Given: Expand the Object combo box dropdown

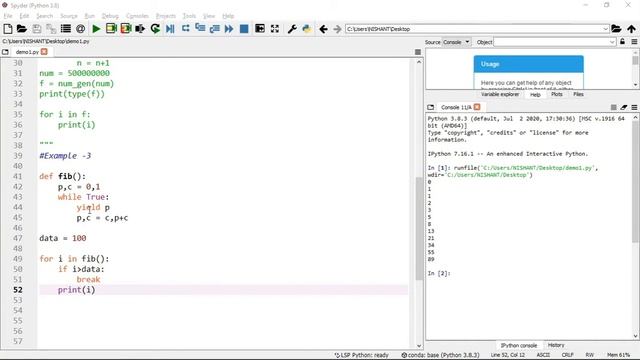Looking at the screenshot, I should click(612, 42).
